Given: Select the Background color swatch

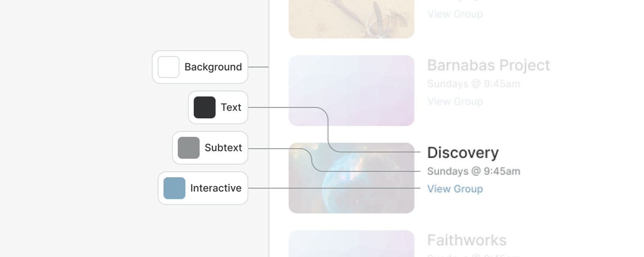Looking at the screenshot, I should 168,67.
